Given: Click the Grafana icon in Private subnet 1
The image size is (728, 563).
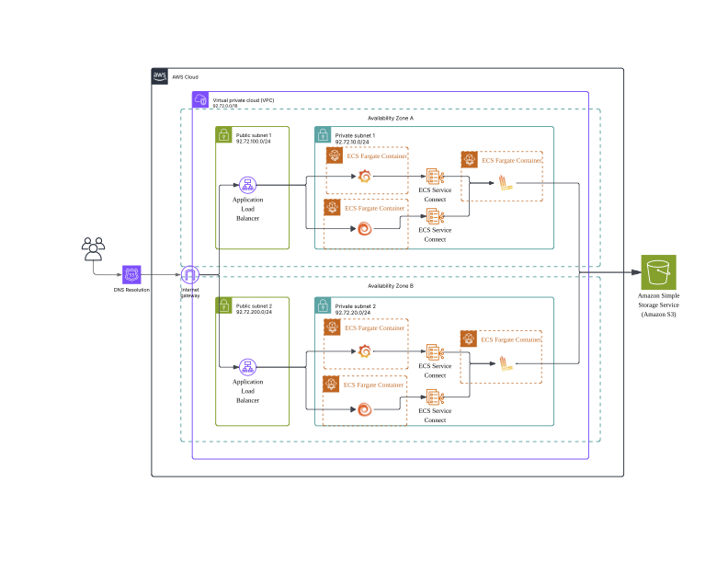Looking at the screenshot, I should (x=365, y=177).
